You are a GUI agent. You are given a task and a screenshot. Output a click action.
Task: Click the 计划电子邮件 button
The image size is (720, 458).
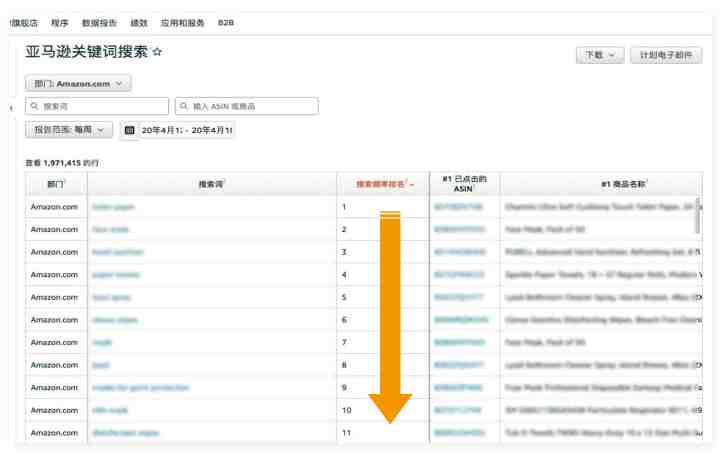tap(666, 56)
